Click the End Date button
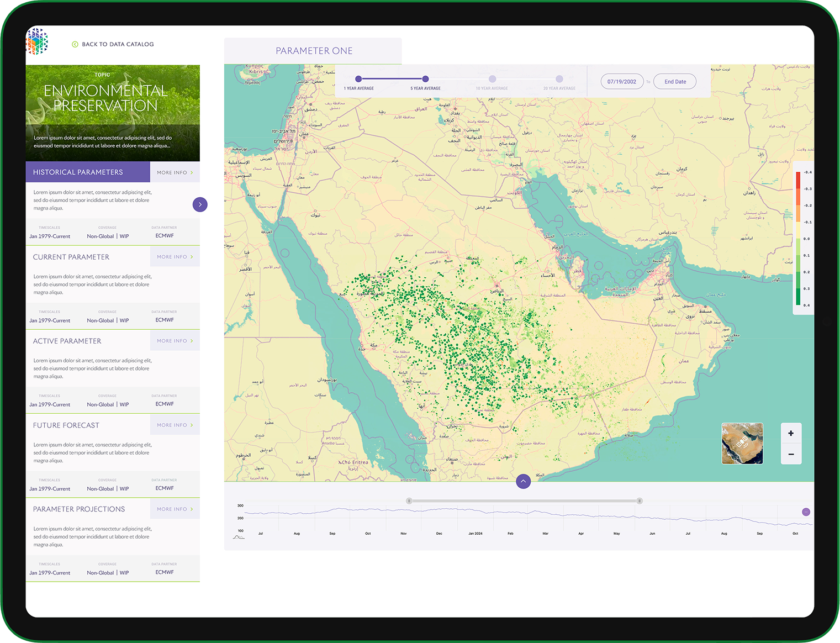 [x=675, y=82]
